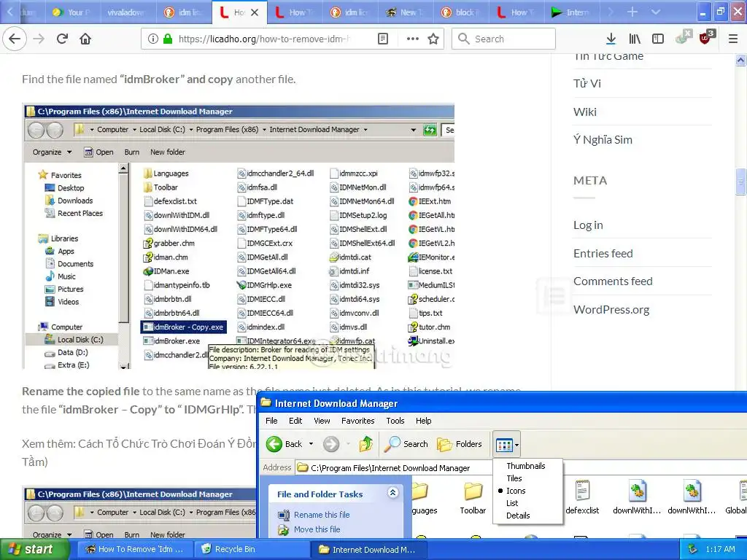Viewport: 747px width, 560px height.
Task: Go back to the previous page in Firefox
Action: (15, 39)
